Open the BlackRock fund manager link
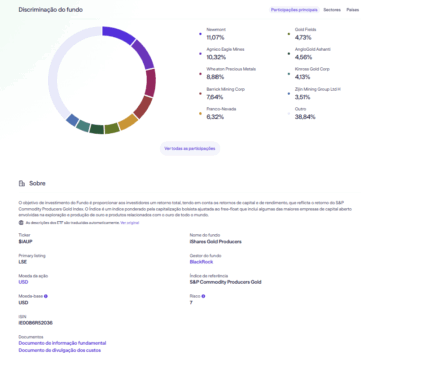 coord(201,262)
